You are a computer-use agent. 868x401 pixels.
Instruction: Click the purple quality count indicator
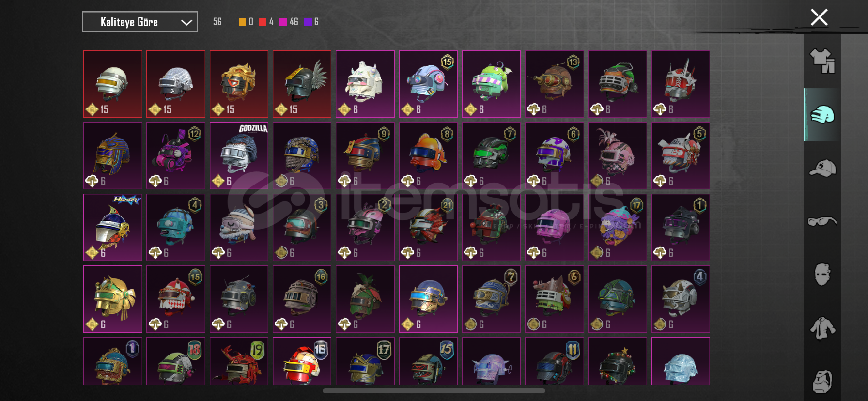coord(311,22)
